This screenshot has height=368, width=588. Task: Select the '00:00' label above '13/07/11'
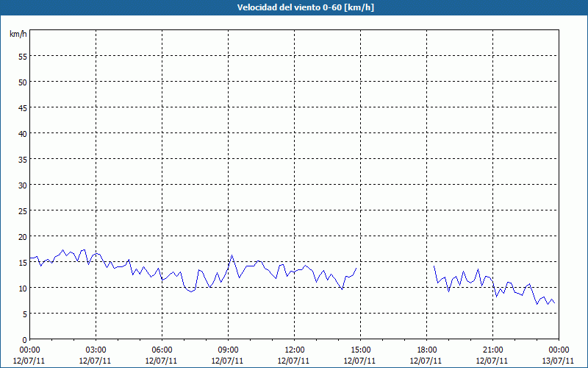pyautogui.click(x=559, y=350)
